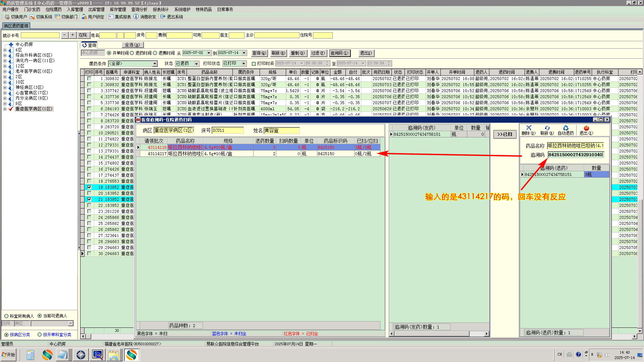Click the 切换用户 toolbar icon
This screenshot has height=362, width=644.
click(x=7, y=17)
